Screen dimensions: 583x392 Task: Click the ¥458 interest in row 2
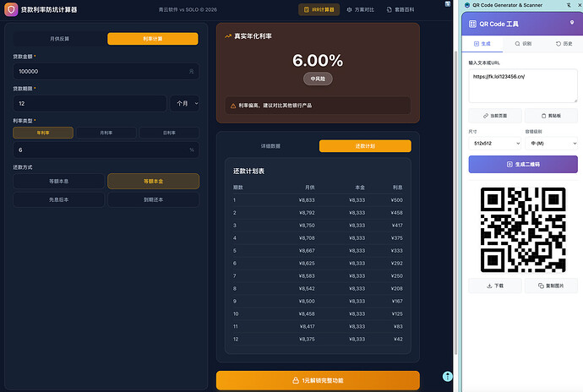click(x=396, y=213)
